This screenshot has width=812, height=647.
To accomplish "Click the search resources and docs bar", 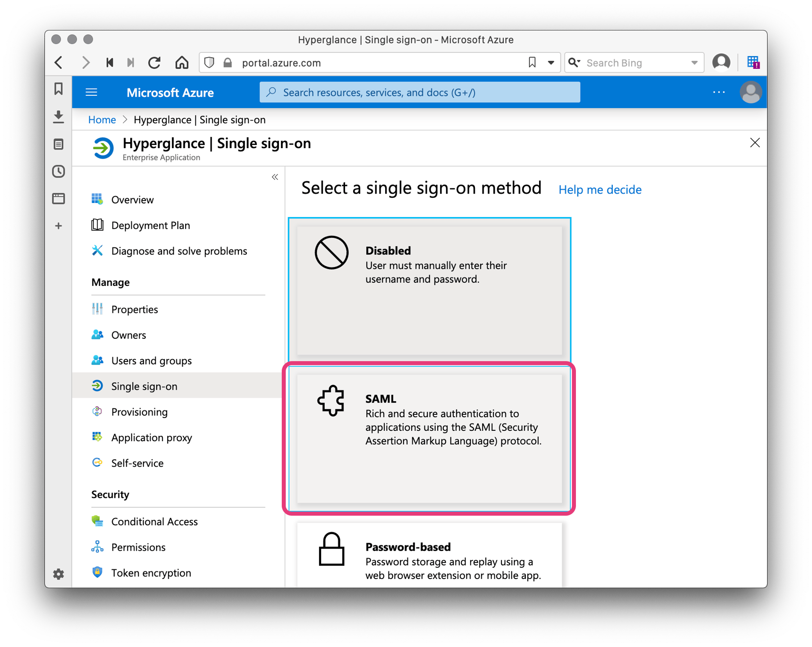I will click(420, 92).
